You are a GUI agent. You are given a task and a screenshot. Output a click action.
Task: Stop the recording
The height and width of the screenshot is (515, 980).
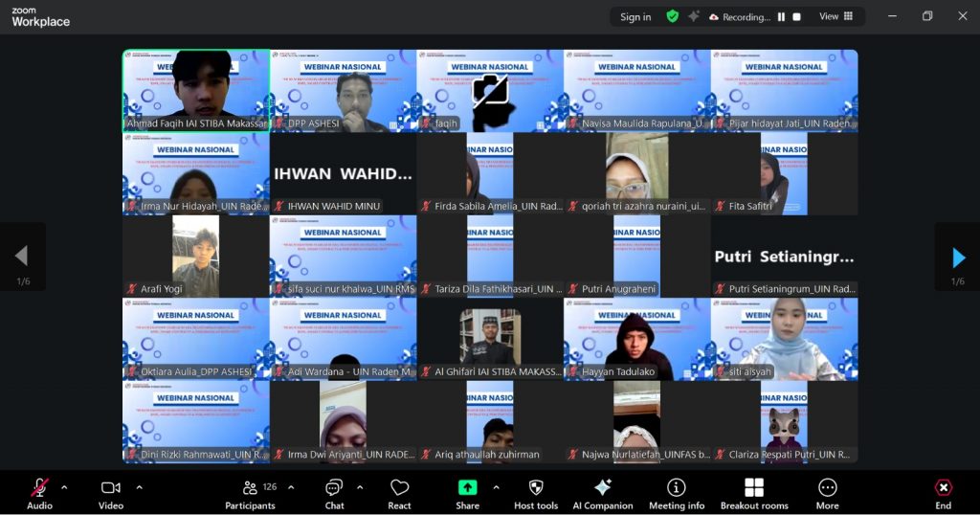pos(797,17)
